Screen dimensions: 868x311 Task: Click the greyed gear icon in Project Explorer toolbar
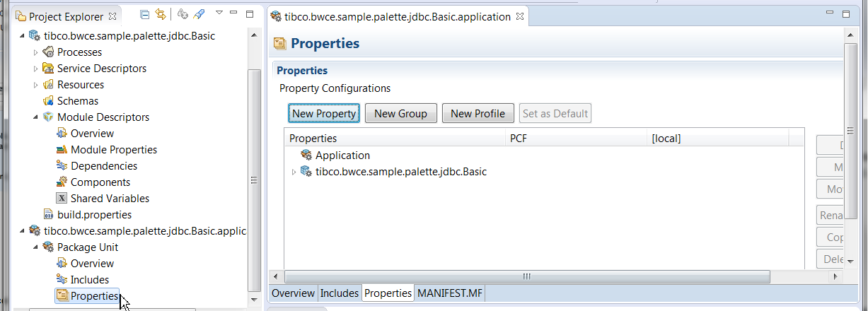click(x=183, y=14)
